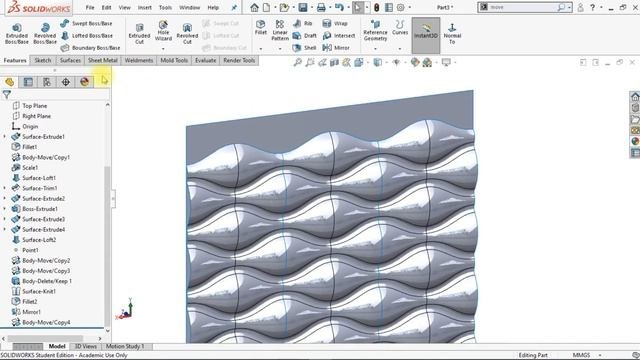The image size is (640, 360).
Task: Open the Hole Wizard dropdown arrow
Action: [x=163, y=49]
